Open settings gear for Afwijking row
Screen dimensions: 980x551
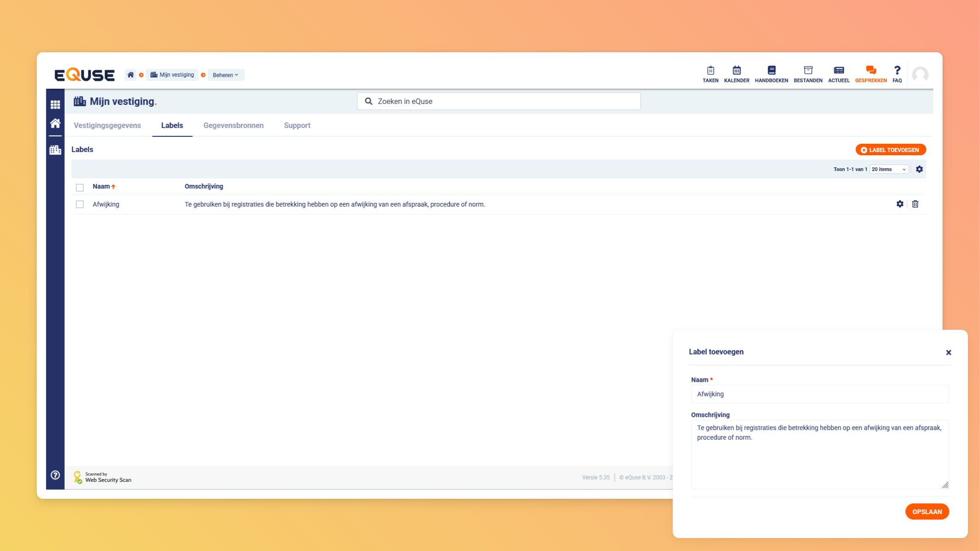pos(900,204)
